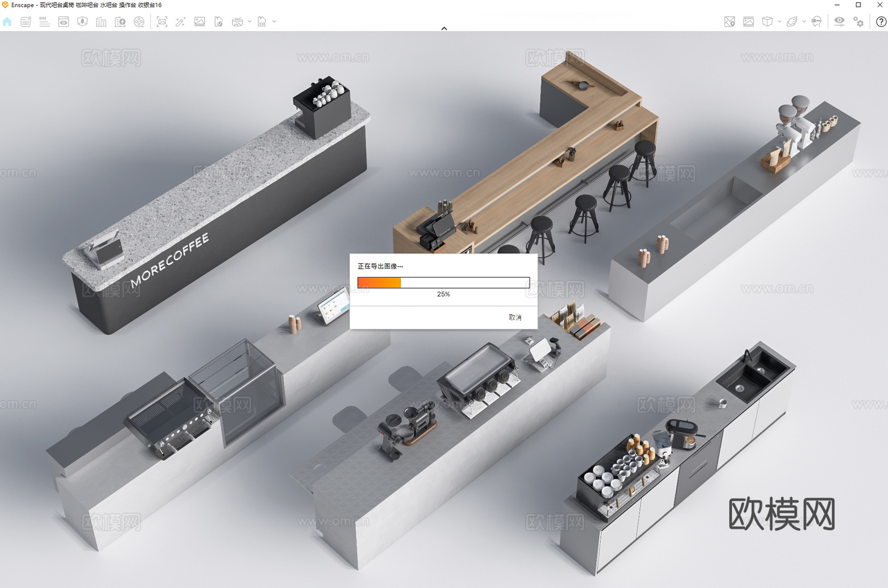This screenshot has height=588, width=888.
Task: Click the 25% progress label
Action: (444, 294)
